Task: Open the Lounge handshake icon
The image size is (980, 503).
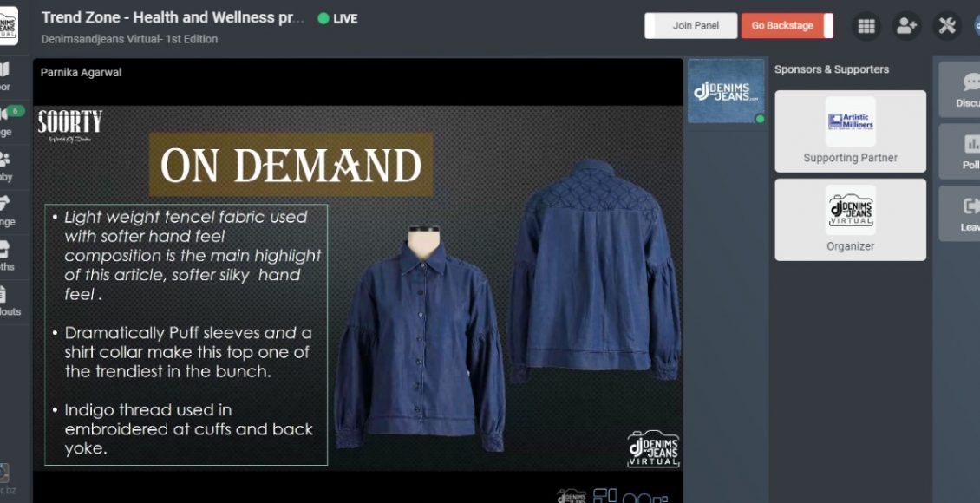Action: click(5, 212)
